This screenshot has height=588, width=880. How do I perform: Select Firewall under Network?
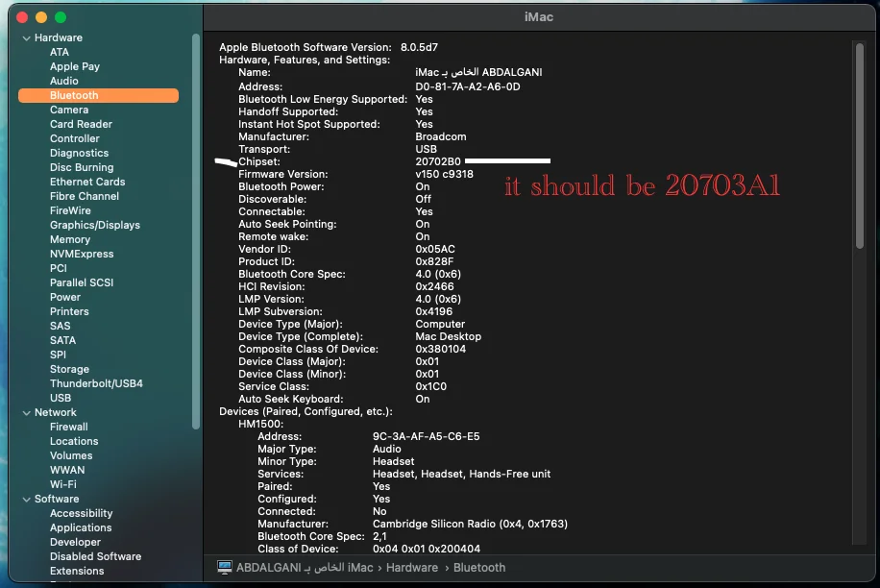[68, 427]
